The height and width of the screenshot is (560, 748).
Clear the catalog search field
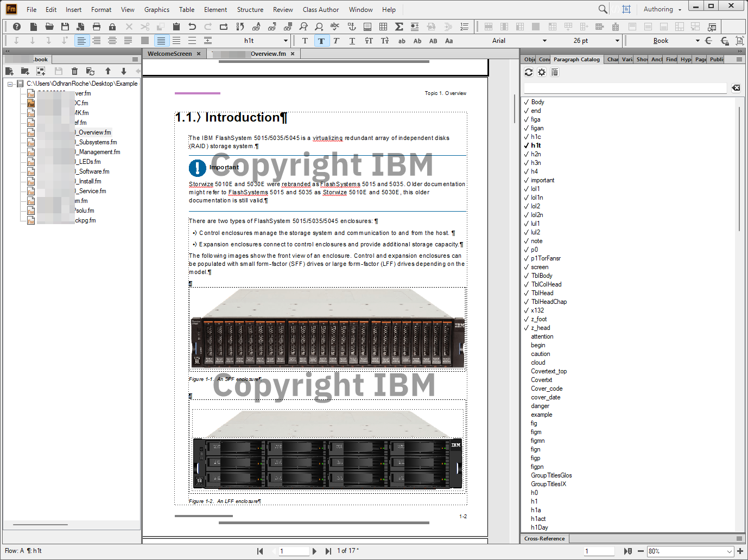click(x=736, y=88)
